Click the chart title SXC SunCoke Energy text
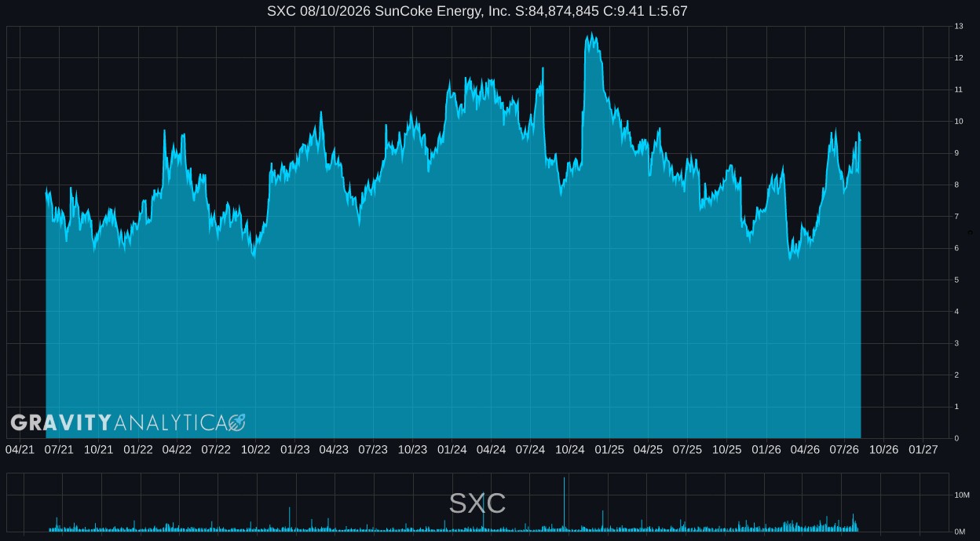The image size is (980, 541). [477, 11]
